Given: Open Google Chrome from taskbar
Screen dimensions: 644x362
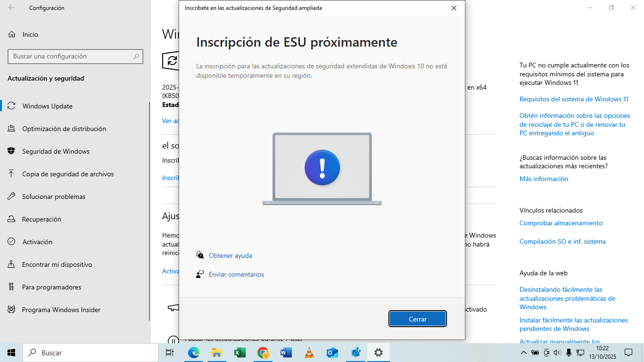Looking at the screenshot, I should (x=263, y=353).
